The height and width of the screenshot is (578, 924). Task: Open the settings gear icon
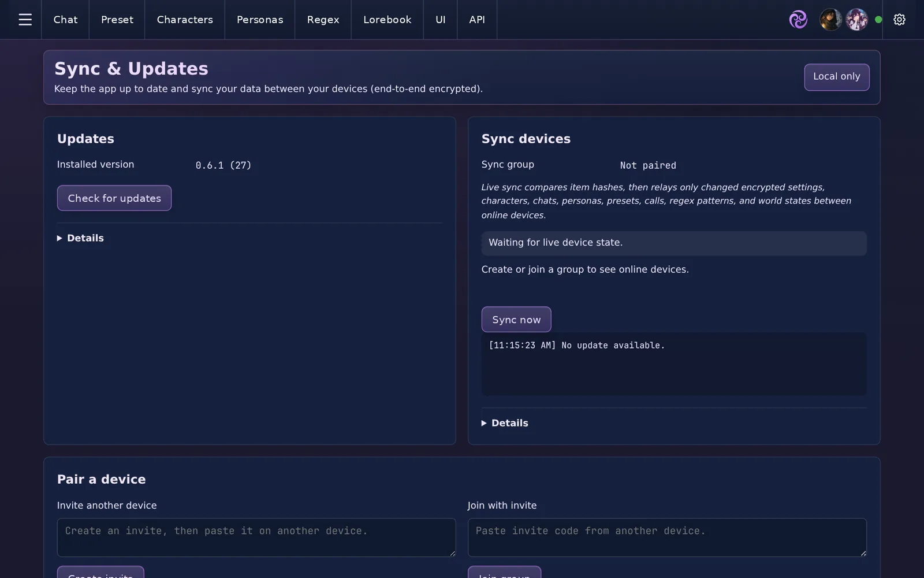coord(899,20)
